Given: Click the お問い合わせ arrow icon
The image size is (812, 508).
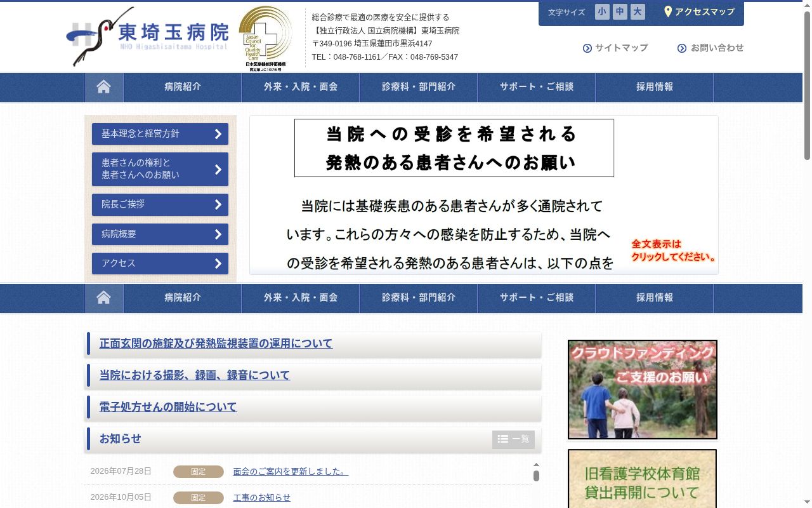Looking at the screenshot, I should pyautogui.click(x=682, y=48).
